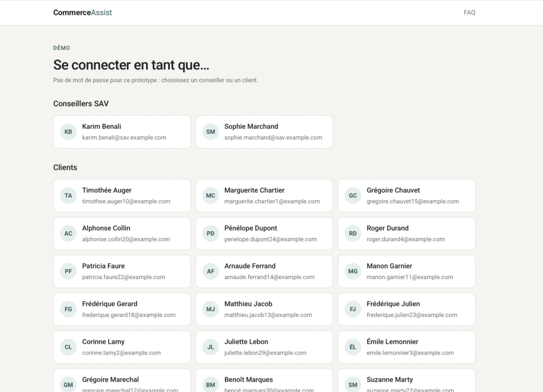Pick client Pénélope Dupont card
The image size is (543, 392).
(264, 233)
